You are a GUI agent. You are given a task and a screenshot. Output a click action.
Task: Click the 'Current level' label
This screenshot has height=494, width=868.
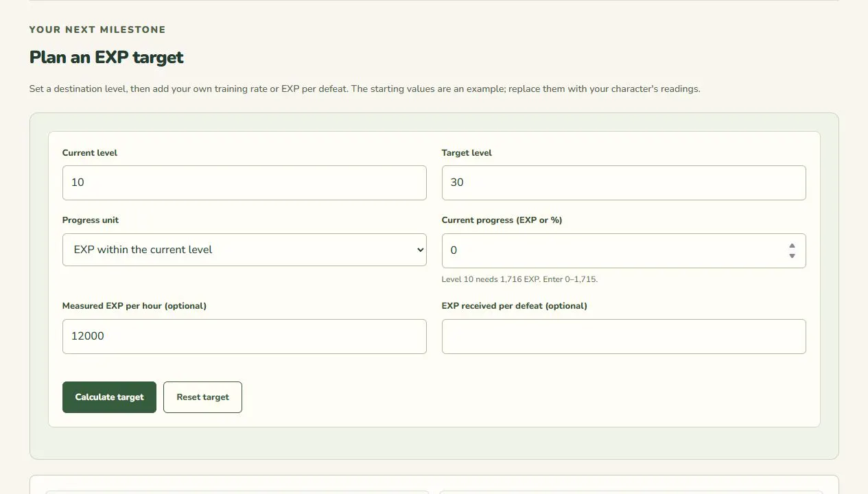[x=90, y=153]
